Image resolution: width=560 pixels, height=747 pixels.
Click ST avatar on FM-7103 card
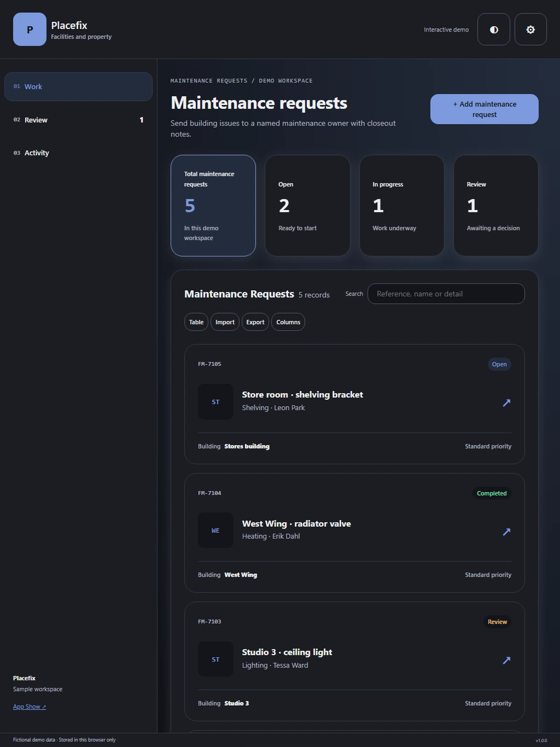216,659
